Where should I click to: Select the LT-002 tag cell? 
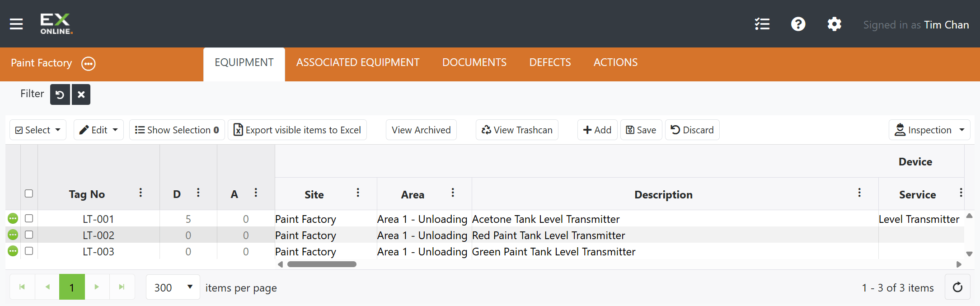click(98, 235)
